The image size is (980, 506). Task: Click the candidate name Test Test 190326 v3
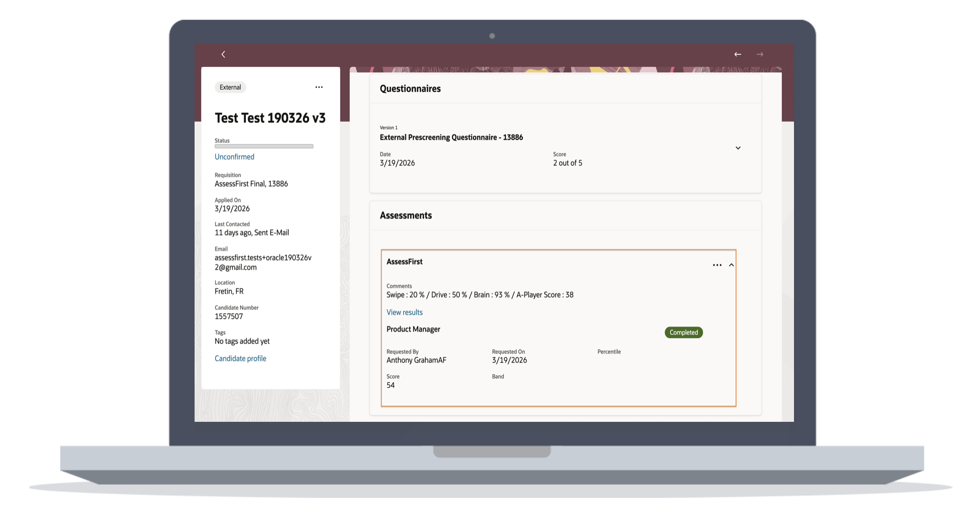click(270, 118)
